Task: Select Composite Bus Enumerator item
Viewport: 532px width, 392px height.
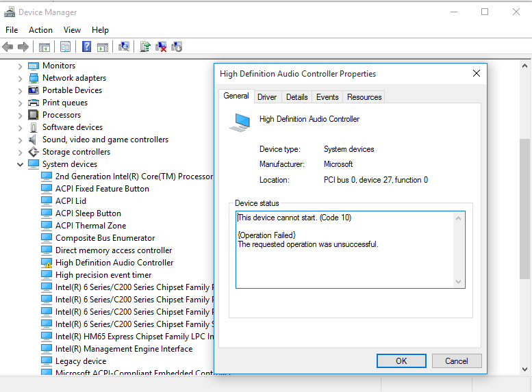Action: coord(105,238)
